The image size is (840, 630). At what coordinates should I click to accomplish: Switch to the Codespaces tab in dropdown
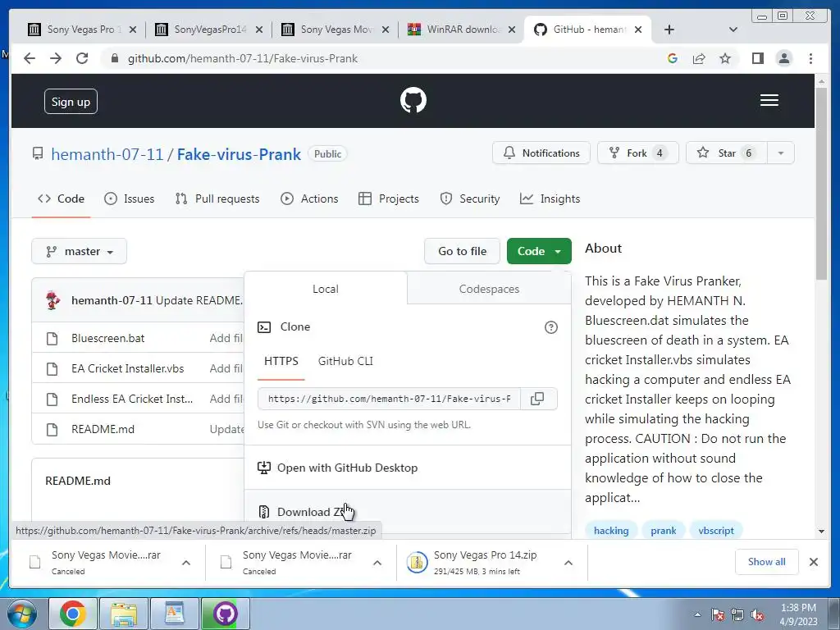489,289
